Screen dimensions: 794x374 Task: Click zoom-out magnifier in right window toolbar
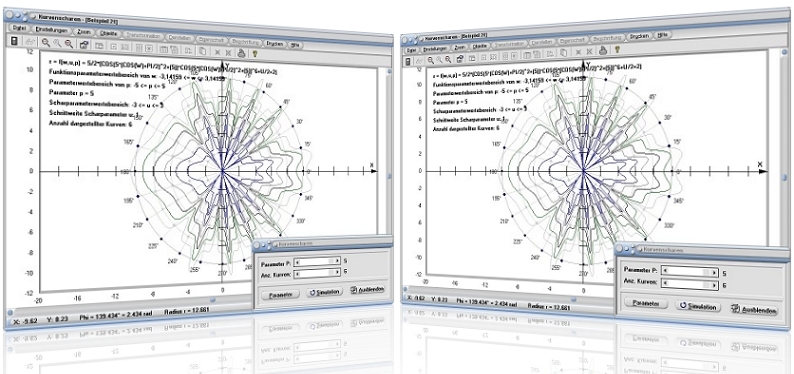(448, 59)
